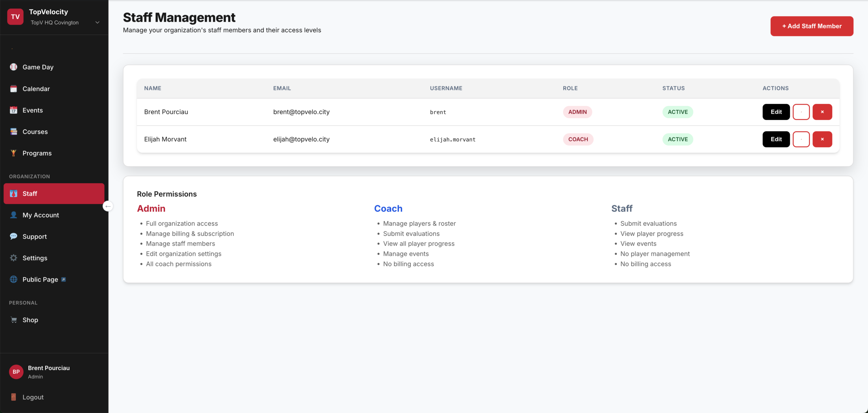Collapse the sidebar with the arrow button

click(108, 206)
